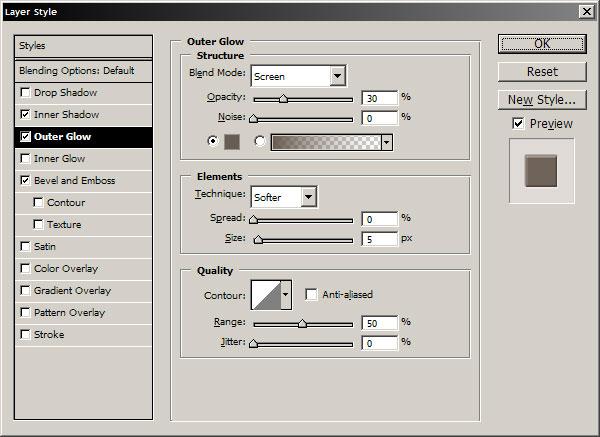Enable the Drop Shadow checkbox
This screenshot has height=437, width=600.
coord(25,93)
